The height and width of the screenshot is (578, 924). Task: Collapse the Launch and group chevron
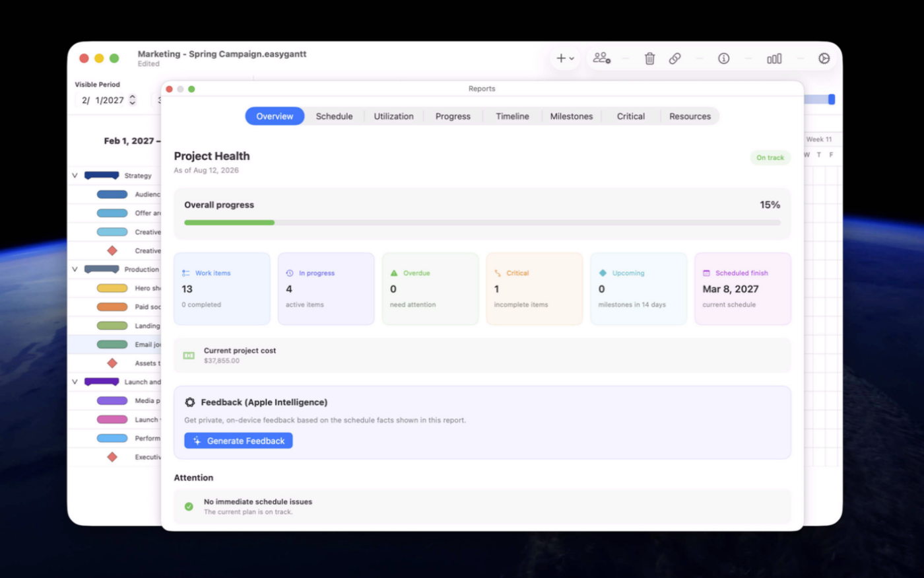click(x=75, y=382)
